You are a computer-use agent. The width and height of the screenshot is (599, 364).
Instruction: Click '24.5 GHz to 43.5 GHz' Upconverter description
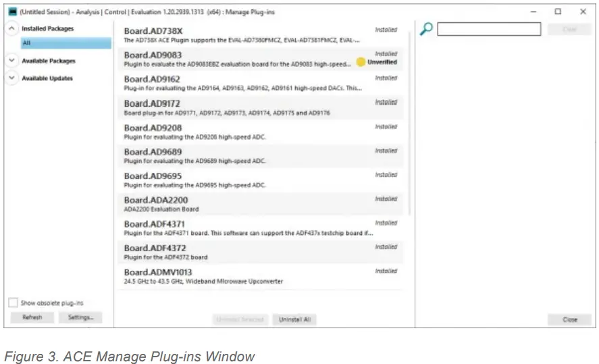click(203, 282)
